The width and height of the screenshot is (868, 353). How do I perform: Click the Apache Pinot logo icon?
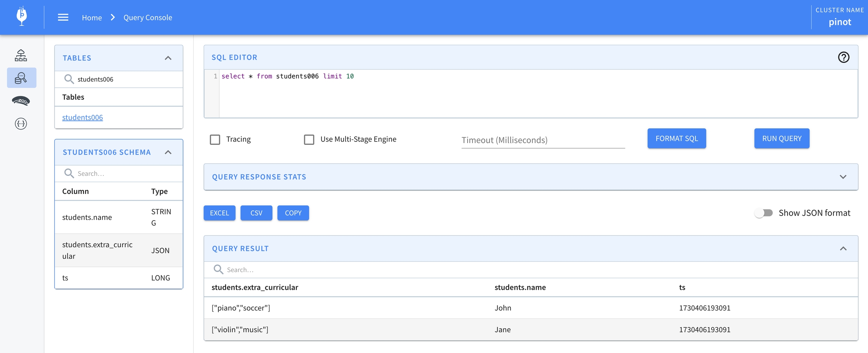point(22,17)
